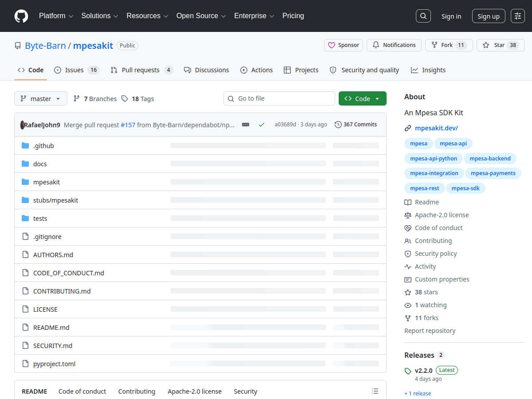The height and width of the screenshot is (399, 532).
Task: Open appearance settings icon in header
Action: click(x=518, y=16)
